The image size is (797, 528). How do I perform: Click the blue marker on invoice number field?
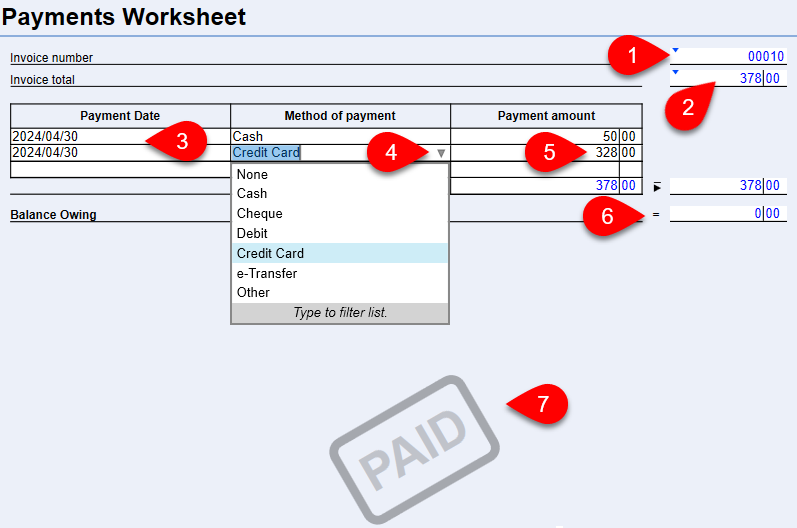pyautogui.click(x=676, y=50)
